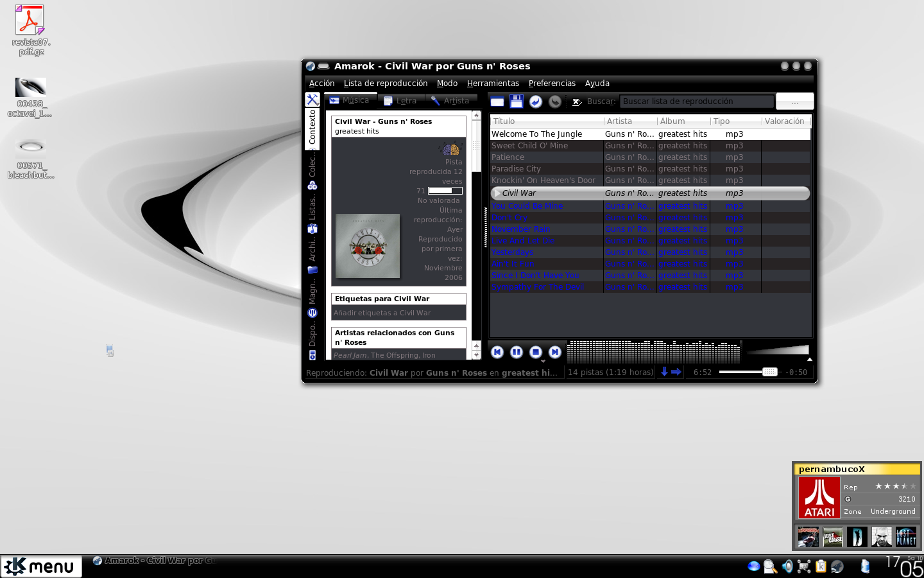Sort playlist by the Título column
The width and height of the screenshot is (924, 578).
pos(547,121)
